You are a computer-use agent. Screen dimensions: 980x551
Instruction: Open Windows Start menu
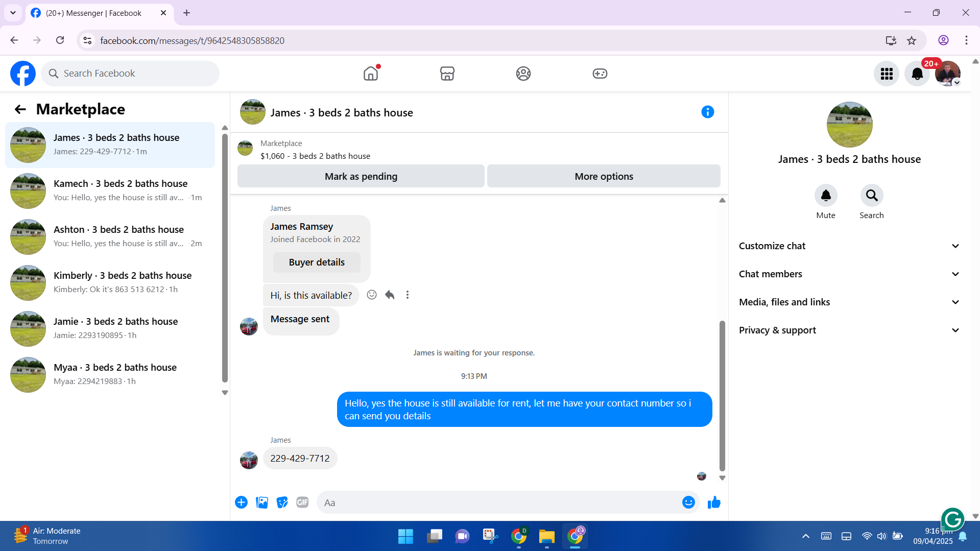(405, 536)
